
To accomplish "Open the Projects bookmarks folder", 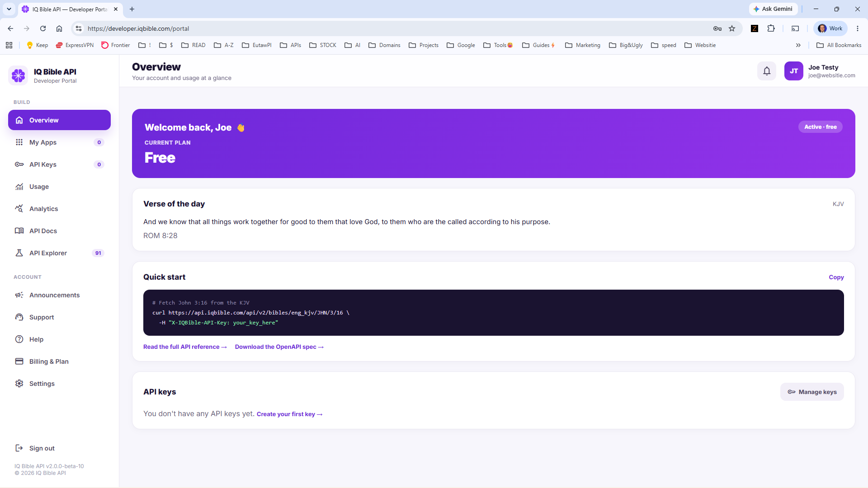I will (424, 45).
